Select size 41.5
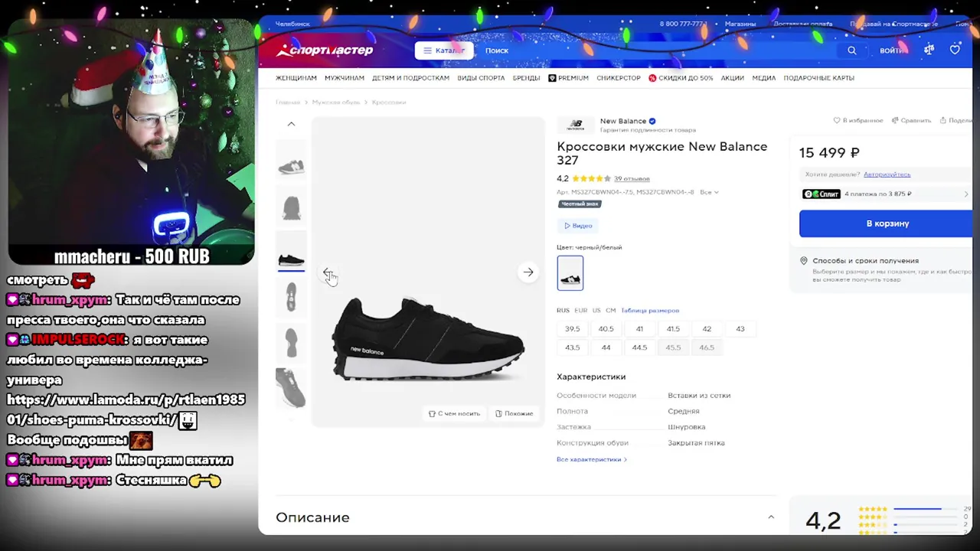The height and width of the screenshot is (551, 980). click(x=673, y=329)
